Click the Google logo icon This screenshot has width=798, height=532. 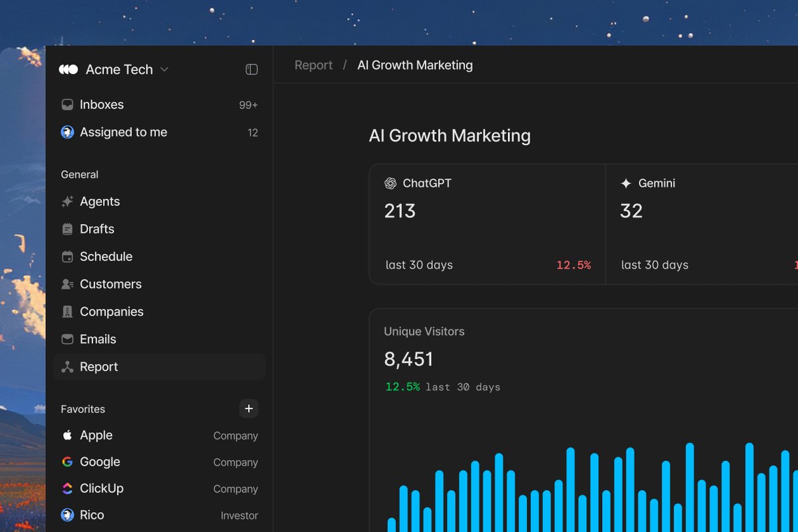tap(67, 462)
